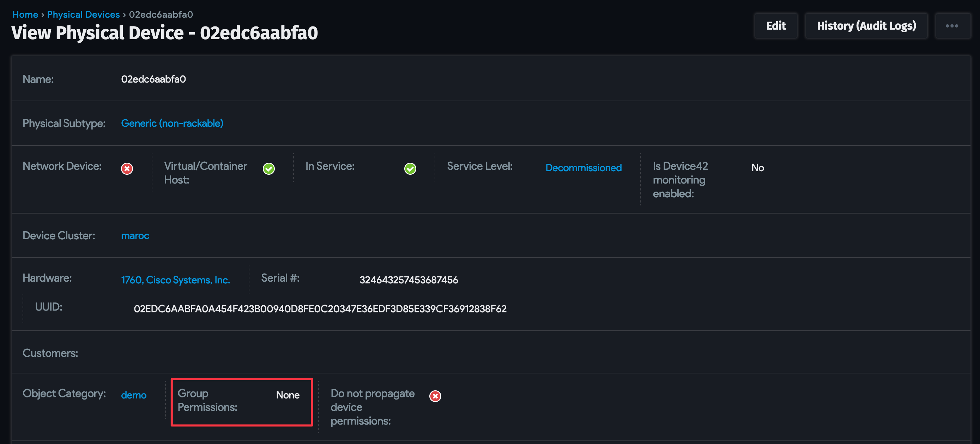Click the Virtual/Container Host green checkmark icon
The height and width of the screenshot is (444, 980).
pos(268,169)
